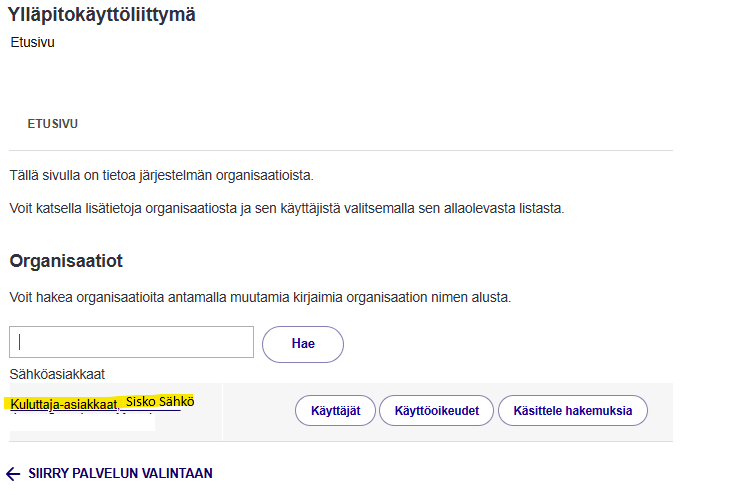
Task: Click the Ylläpitokäyttöliittymä page title
Action: (101, 14)
